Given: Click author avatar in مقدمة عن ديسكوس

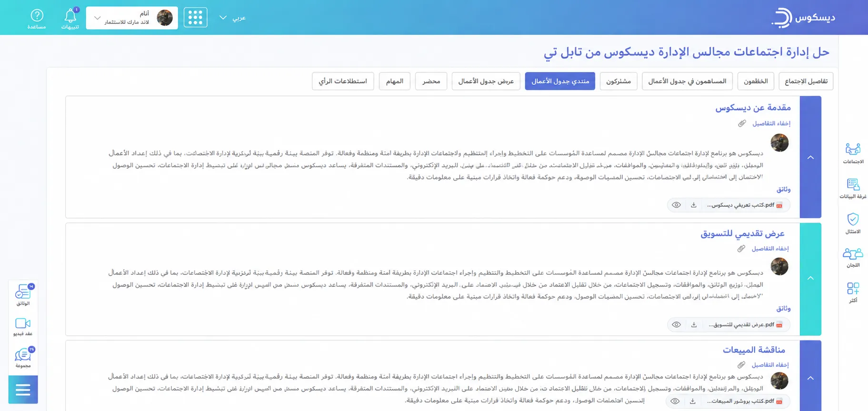Looking at the screenshot, I should tap(779, 142).
